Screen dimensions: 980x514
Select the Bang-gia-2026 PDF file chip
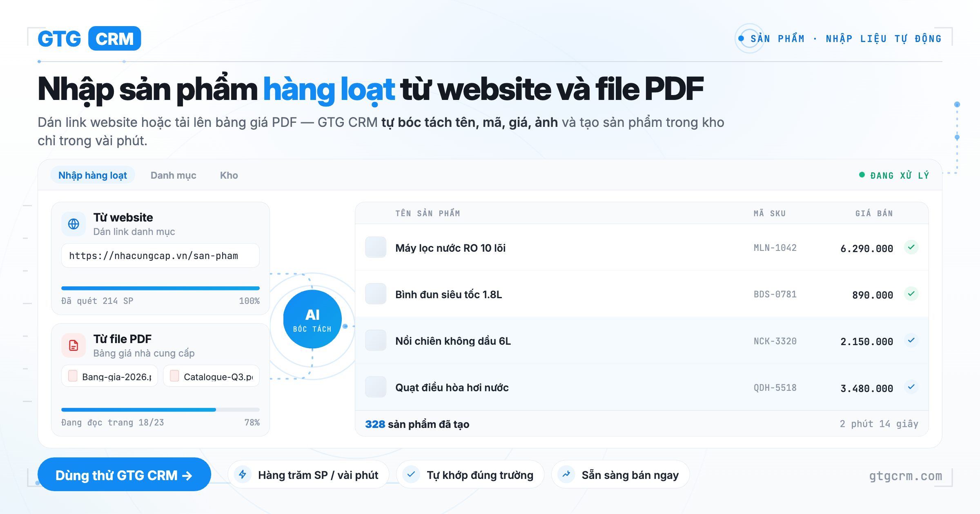(x=109, y=376)
